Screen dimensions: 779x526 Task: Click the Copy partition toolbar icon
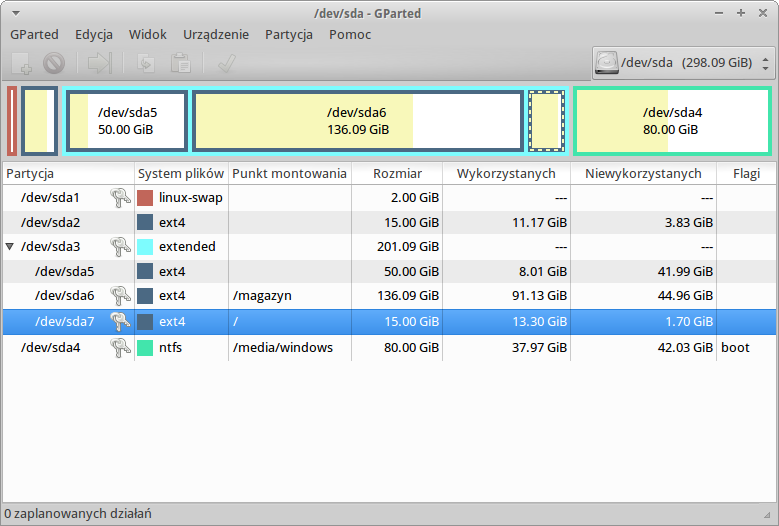[146, 64]
